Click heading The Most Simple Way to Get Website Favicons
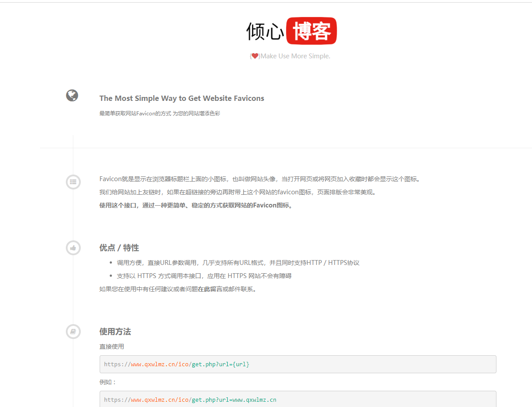The width and height of the screenshot is (532, 407). click(x=182, y=98)
